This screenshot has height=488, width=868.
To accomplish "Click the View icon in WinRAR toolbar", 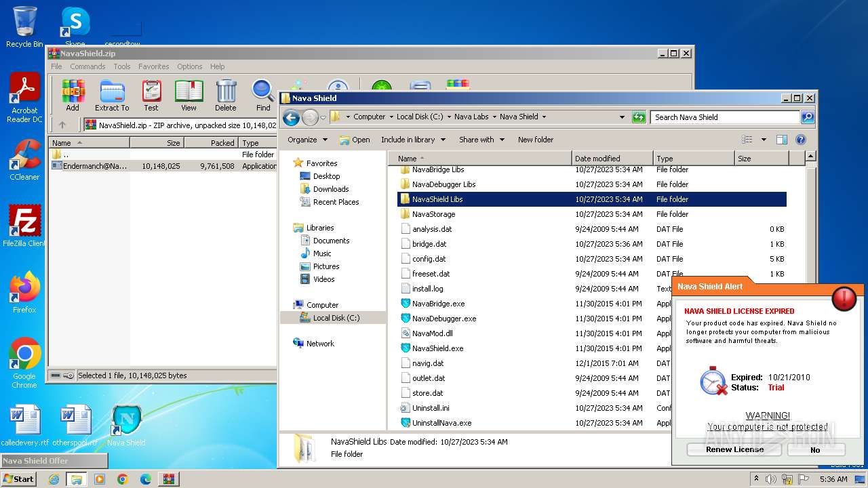I will [189, 95].
